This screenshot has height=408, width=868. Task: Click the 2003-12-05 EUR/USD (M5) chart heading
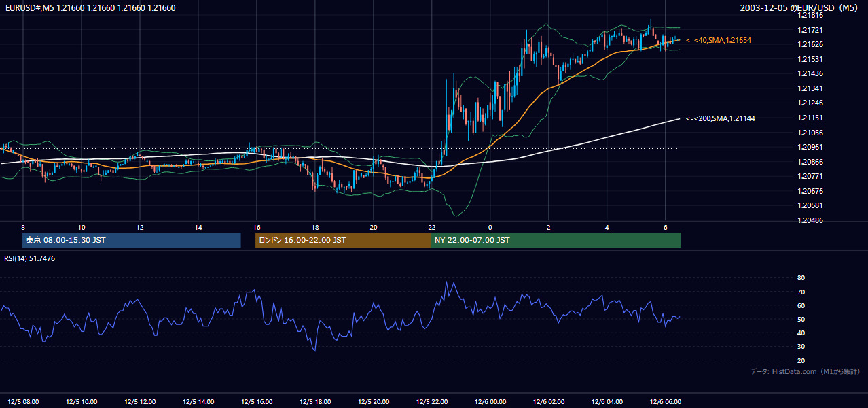tap(799, 7)
